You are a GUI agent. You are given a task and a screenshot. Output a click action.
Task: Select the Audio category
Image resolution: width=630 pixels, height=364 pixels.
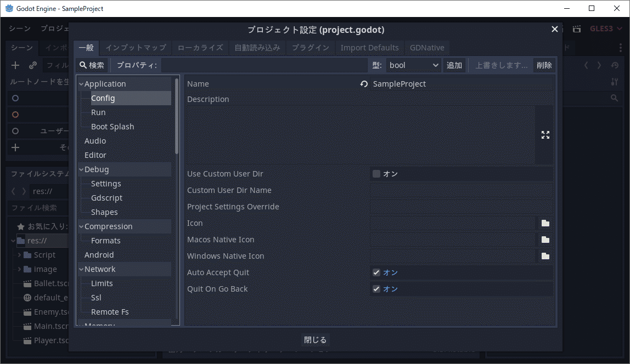pyautogui.click(x=95, y=141)
